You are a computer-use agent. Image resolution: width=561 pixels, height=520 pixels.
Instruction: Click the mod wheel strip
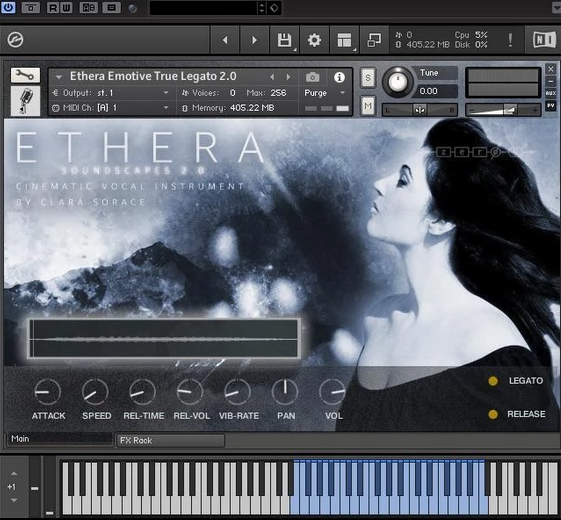(x=50, y=487)
